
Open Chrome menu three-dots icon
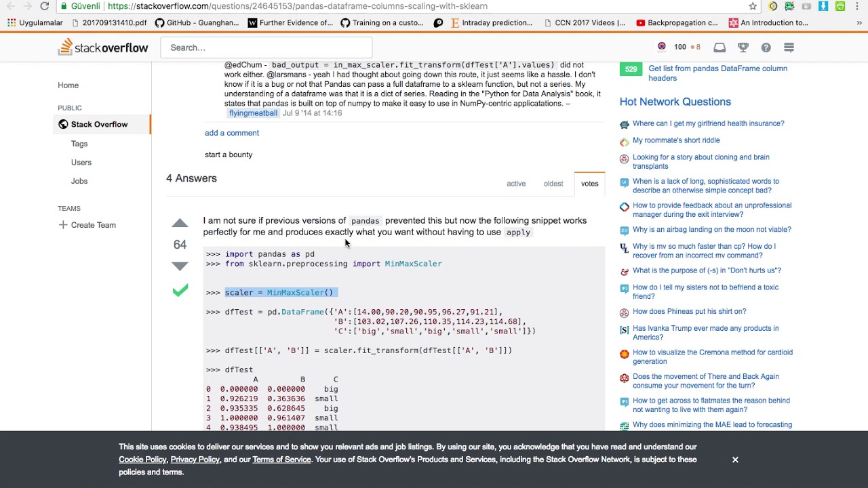(857, 6)
